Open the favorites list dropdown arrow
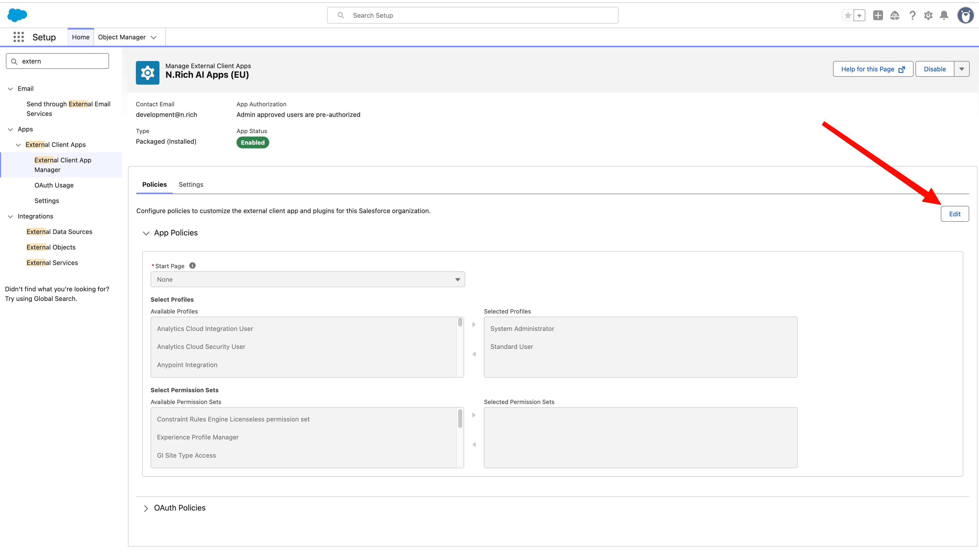 pos(859,16)
